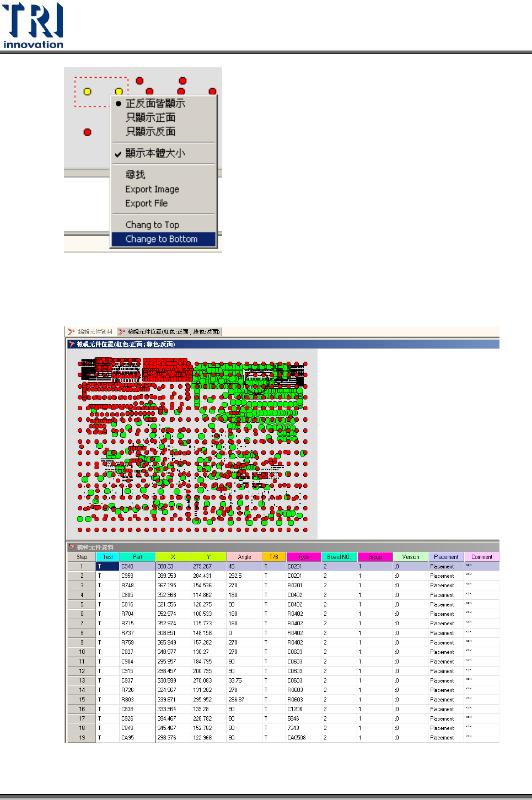532x800 pixels.
Task: Click X value 388.33
Action: pos(173,566)
